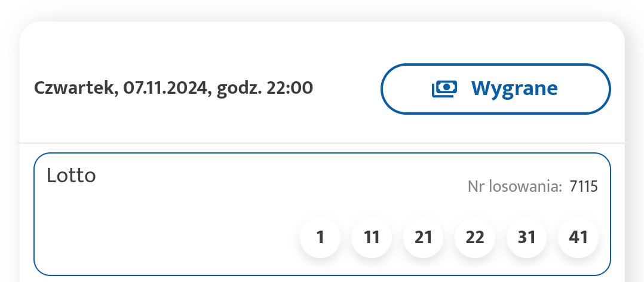The image size is (644, 282).
Task: Click the 'Nr losowania:' label
Action: [515, 186]
